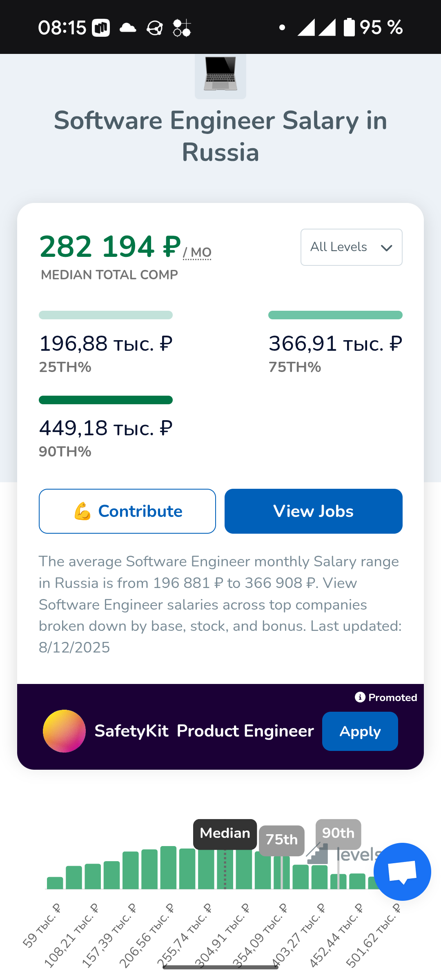The image size is (441, 980).
Task: Tap the 282 194 ₽ median amount
Action: pyautogui.click(x=110, y=247)
